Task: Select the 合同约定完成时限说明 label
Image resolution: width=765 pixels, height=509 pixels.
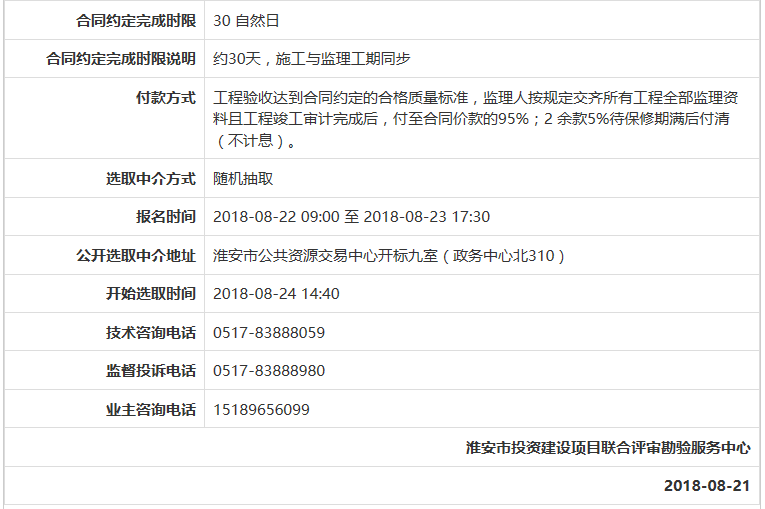Action: tap(121, 59)
